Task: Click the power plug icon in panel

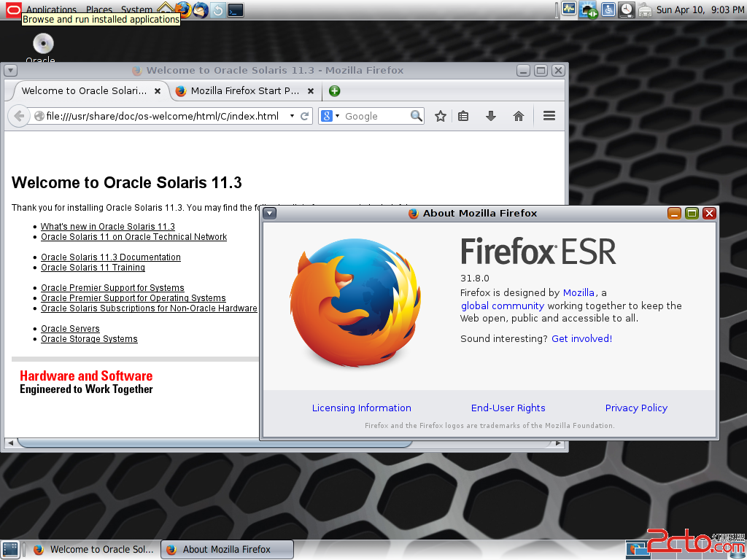Action: (645, 9)
